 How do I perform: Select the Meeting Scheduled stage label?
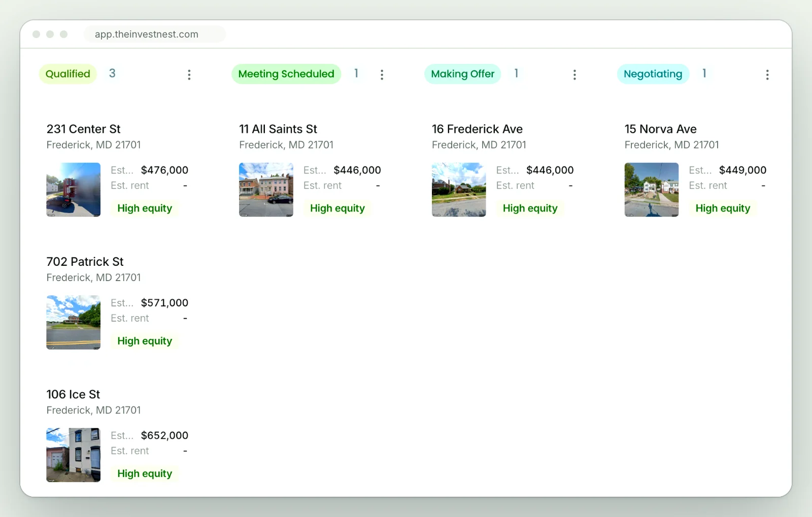tap(286, 74)
